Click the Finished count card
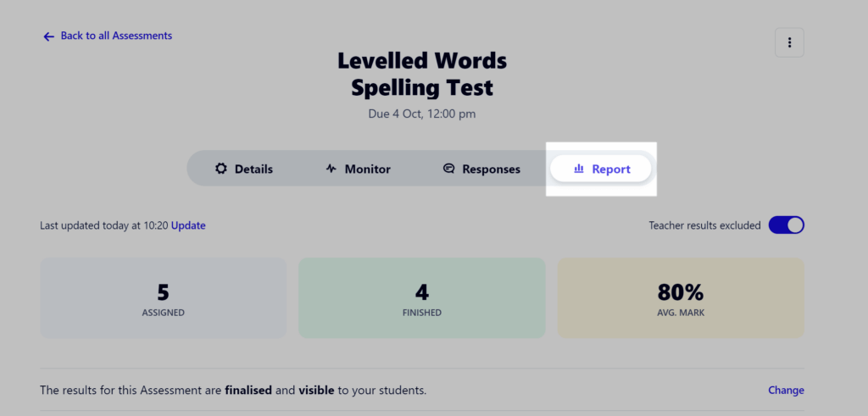Image resolution: width=868 pixels, height=416 pixels. (x=422, y=298)
